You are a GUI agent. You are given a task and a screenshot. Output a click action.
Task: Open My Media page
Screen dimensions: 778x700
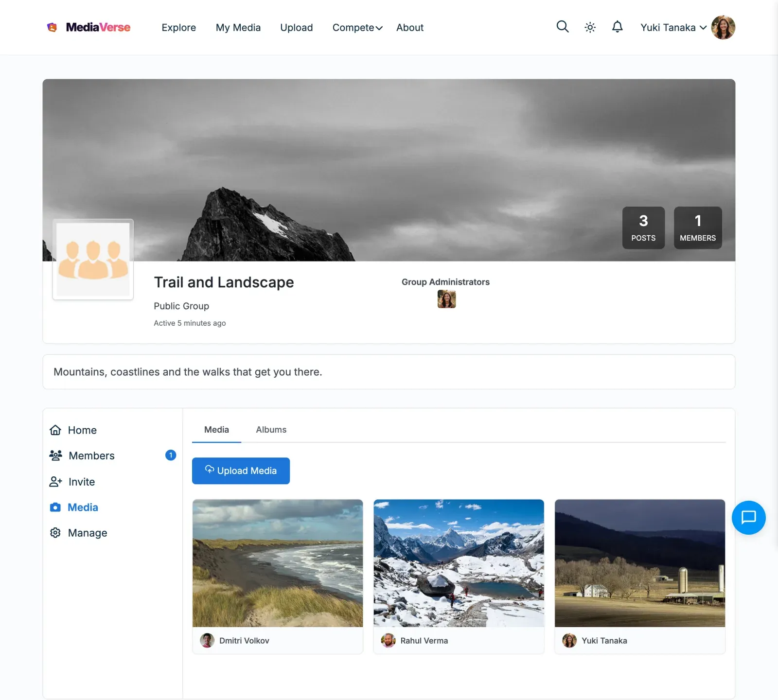click(238, 28)
